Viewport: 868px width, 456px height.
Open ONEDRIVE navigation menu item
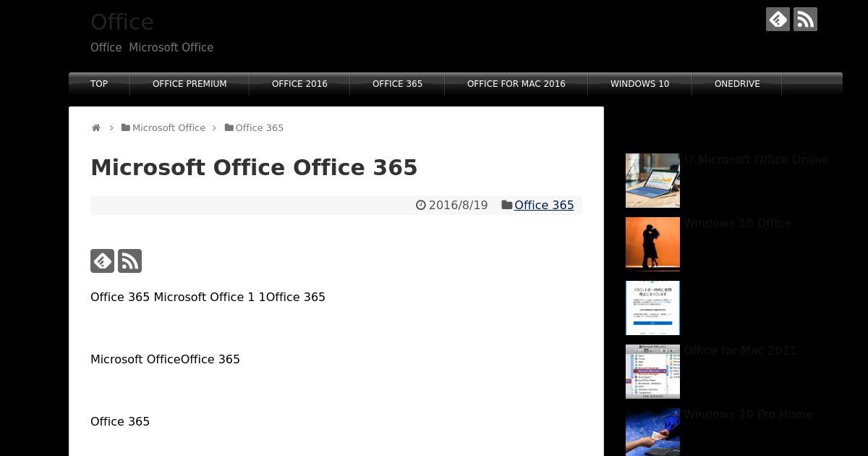click(737, 84)
